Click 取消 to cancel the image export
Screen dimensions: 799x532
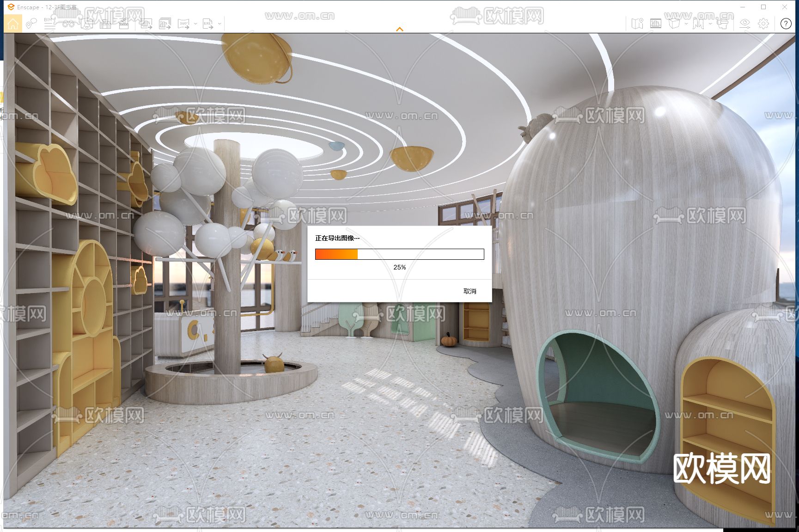[x=470, y=291]
